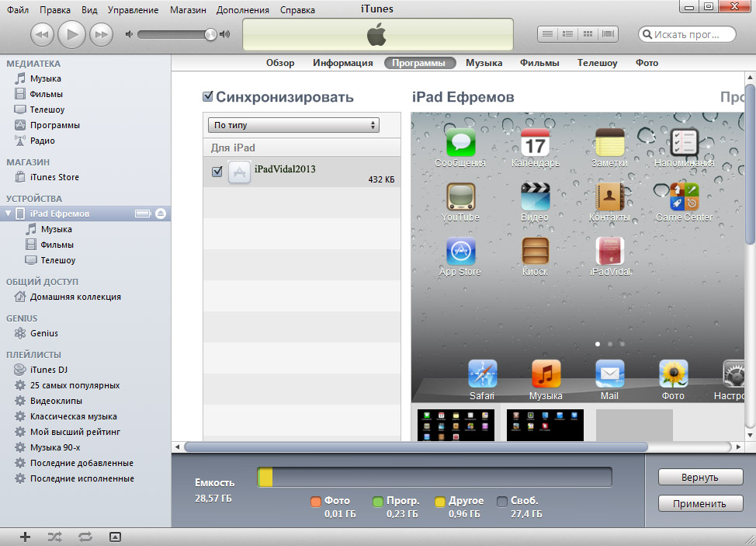
Task: Switch to song list view
Action: coord(547,33)
